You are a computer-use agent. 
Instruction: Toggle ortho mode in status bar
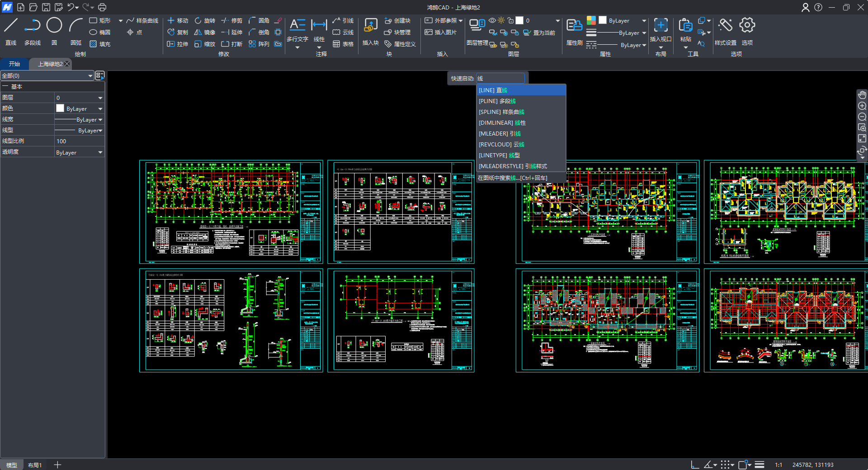[x=695, y=465]
